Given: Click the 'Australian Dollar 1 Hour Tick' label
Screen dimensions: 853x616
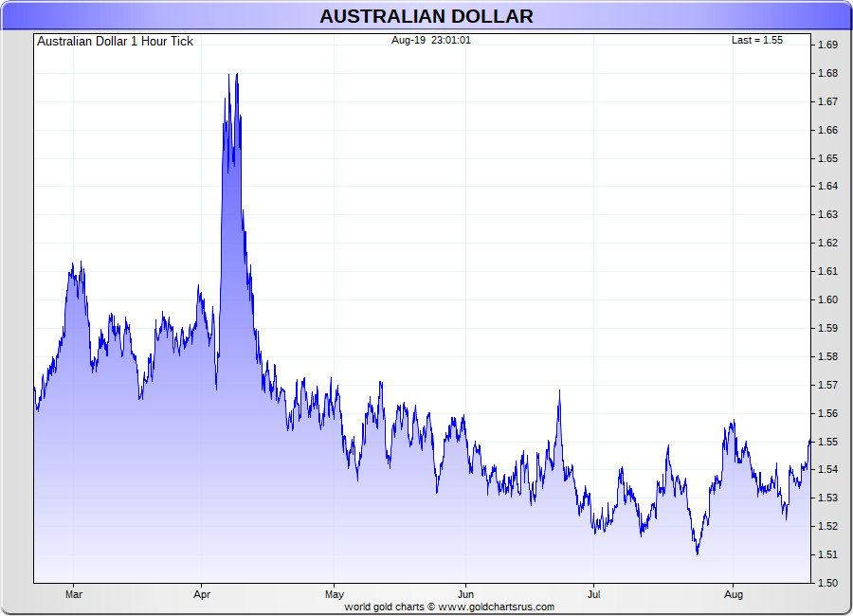Looking at the screenshot, I should pos(115,42).
